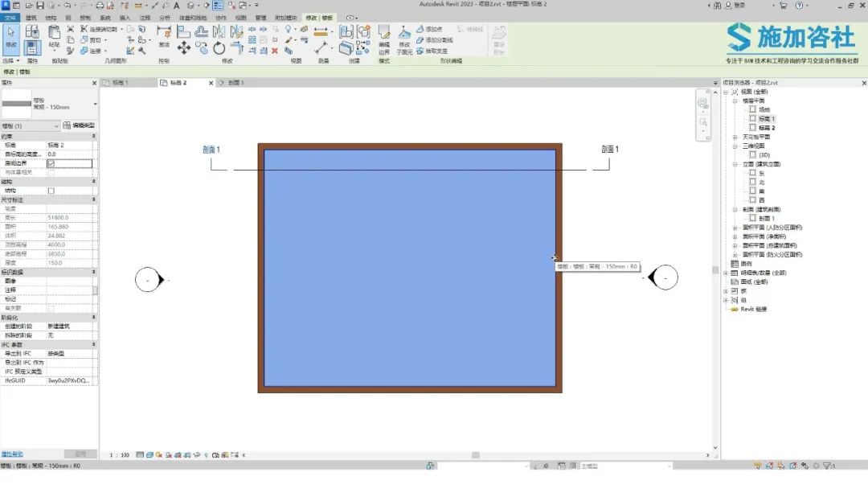Image resolution: width=868 pixels, height=489 pixels.
Task: Select the (3D) view in Project Browser
Action: (764, 155)
